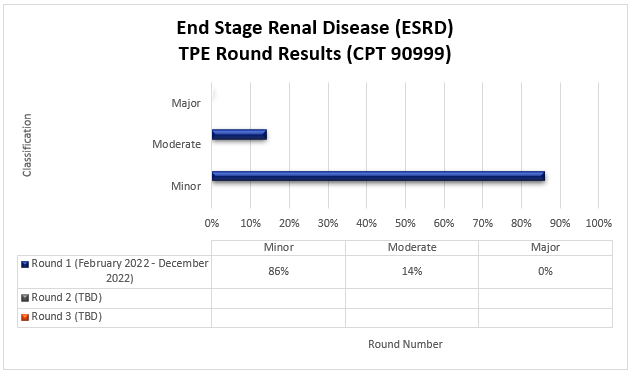Click the Major column header in table
632x375 pixels.
[x=545, y=247]
